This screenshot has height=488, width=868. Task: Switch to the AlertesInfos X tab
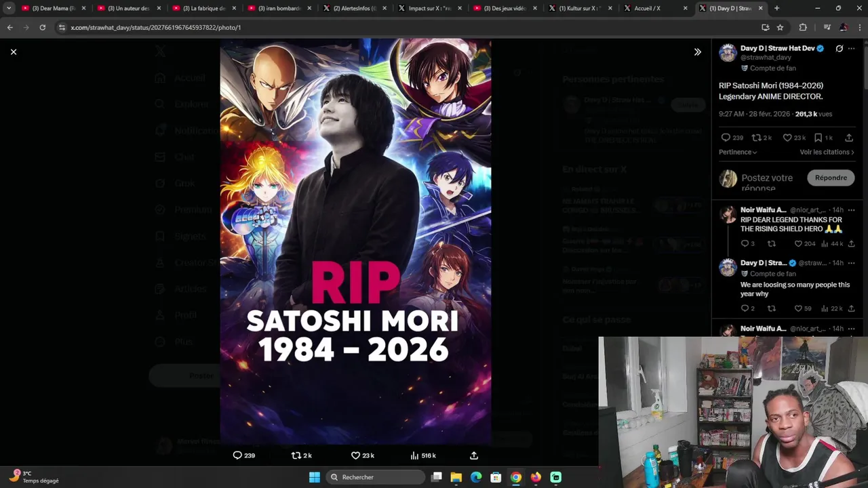tap(354, 8)
